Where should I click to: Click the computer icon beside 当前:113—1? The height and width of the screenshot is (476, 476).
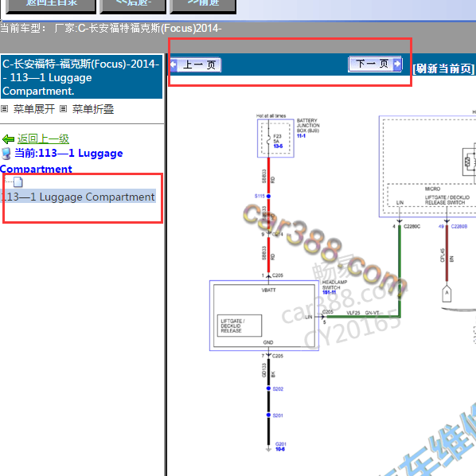6,154
